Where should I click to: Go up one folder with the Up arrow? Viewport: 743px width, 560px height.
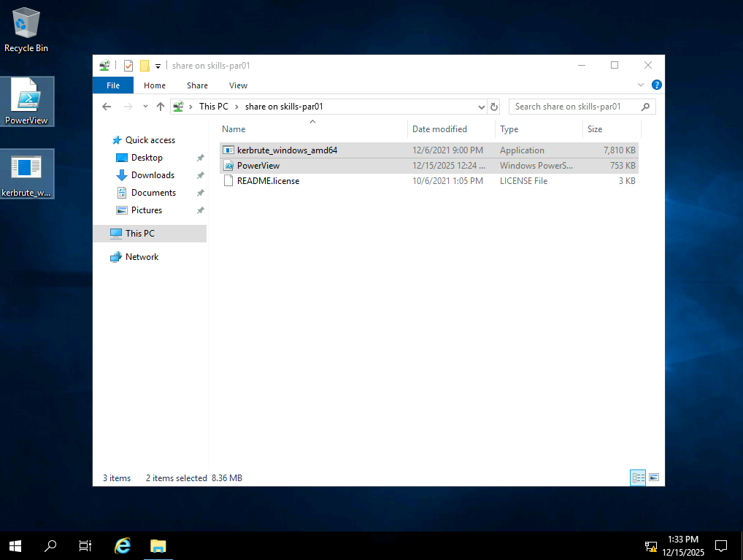pos(161,107)
